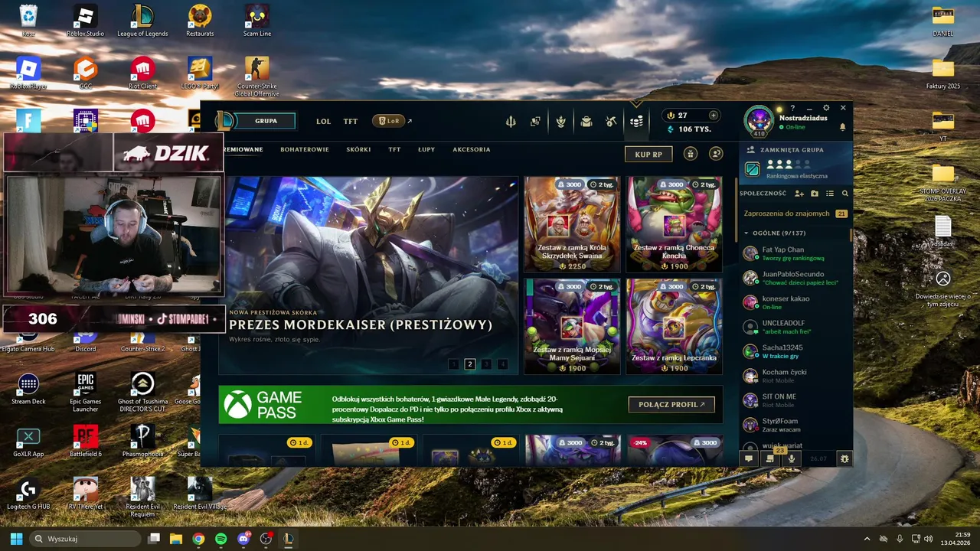Open the ŁUPY store tab

tap(426, 149)
